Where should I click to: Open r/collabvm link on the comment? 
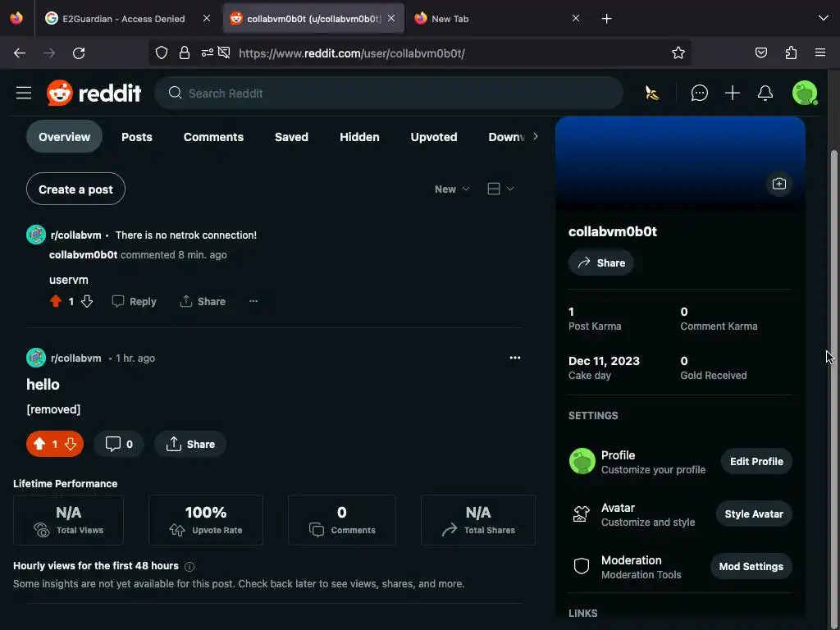click(75, 235)
